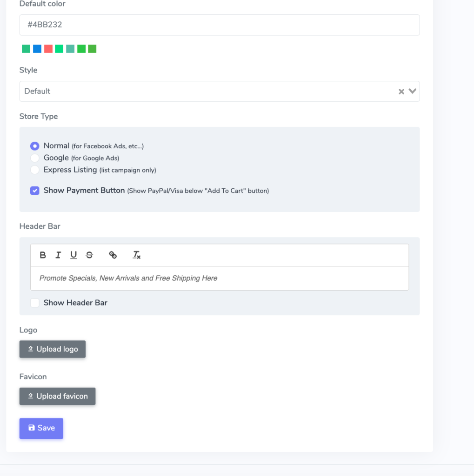This screenshot has width=474, height=476.
Task: Clear the Style selection with the X icon
Action: 401,92
